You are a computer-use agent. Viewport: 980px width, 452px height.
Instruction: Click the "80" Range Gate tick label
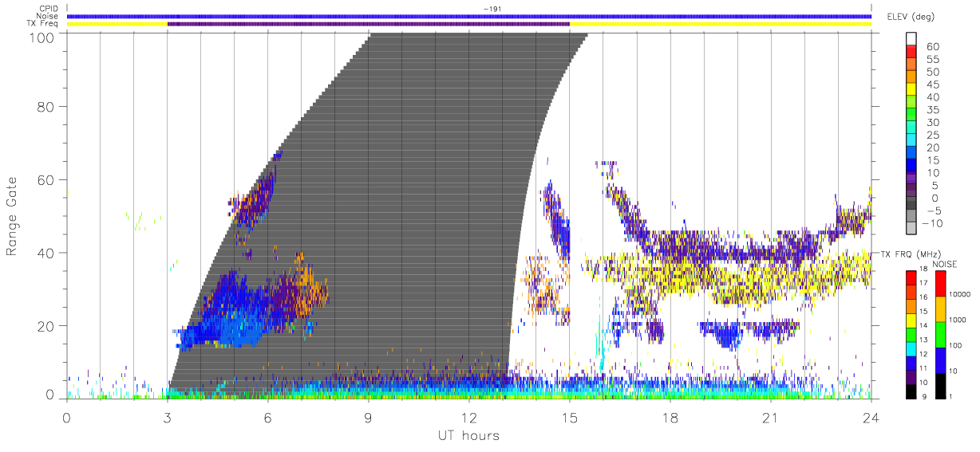(47, 107)
